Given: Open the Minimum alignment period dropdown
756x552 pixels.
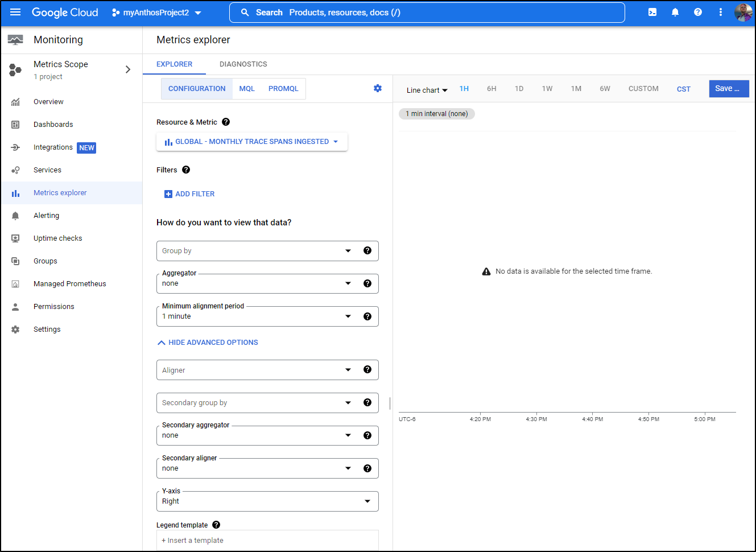Looking at the screenshot, I should (x=267, y=316).
